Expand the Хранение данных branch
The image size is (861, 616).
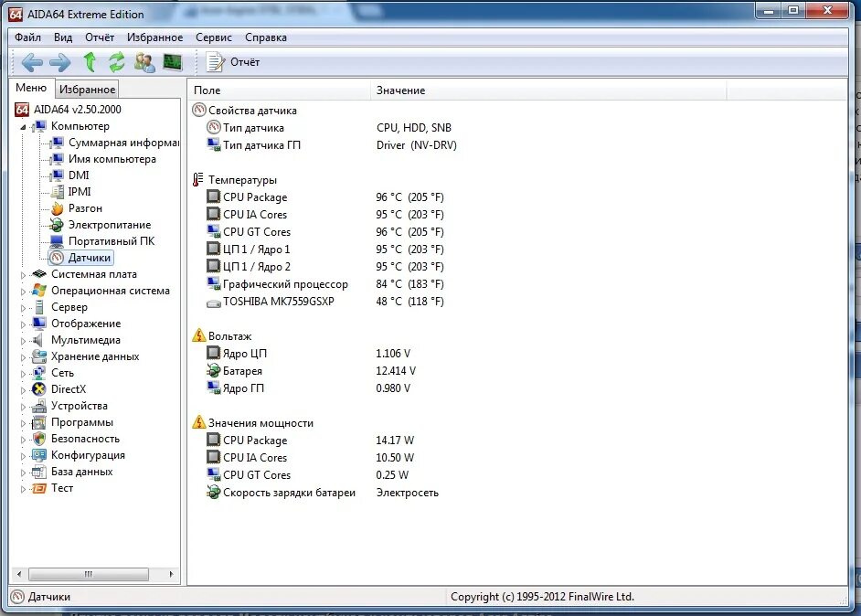[23, 357]
